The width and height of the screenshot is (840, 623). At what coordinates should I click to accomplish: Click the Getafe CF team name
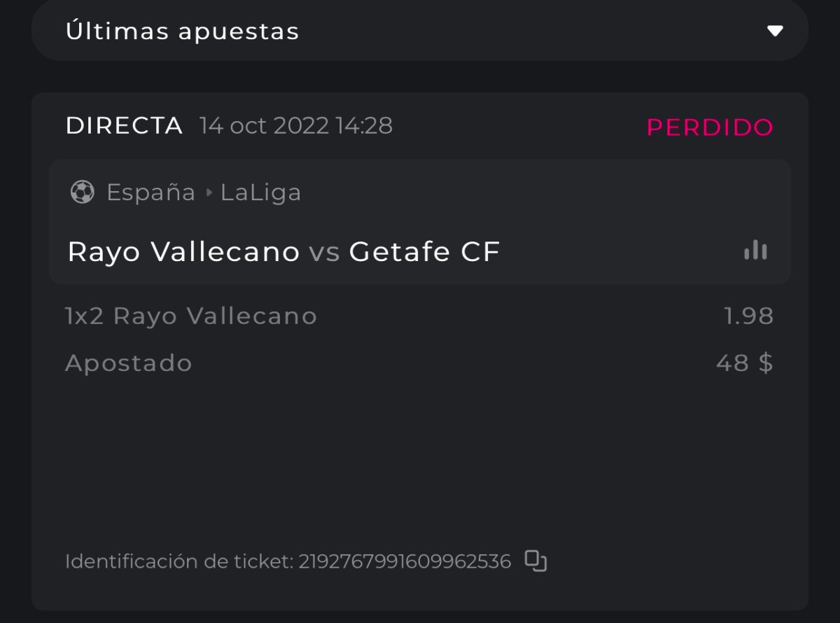[x=424, y=252]
